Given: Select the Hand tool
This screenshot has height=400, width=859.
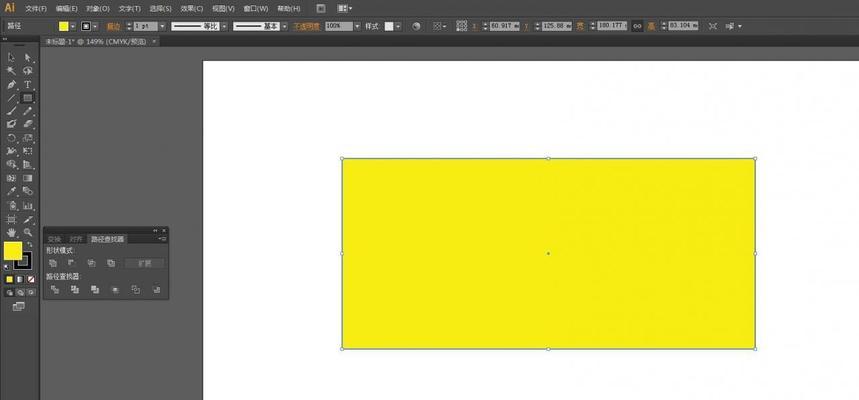Looking at the screenshot, I should coord(11,232).
